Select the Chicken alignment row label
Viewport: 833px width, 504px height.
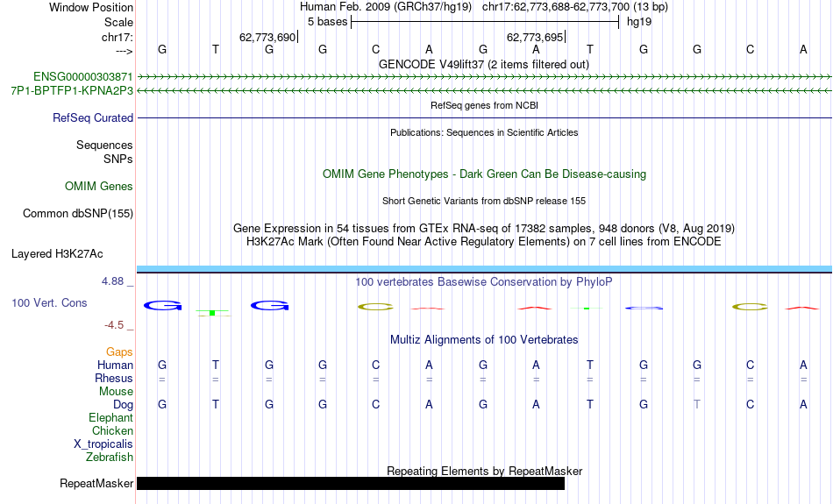[x=112, y=430]
